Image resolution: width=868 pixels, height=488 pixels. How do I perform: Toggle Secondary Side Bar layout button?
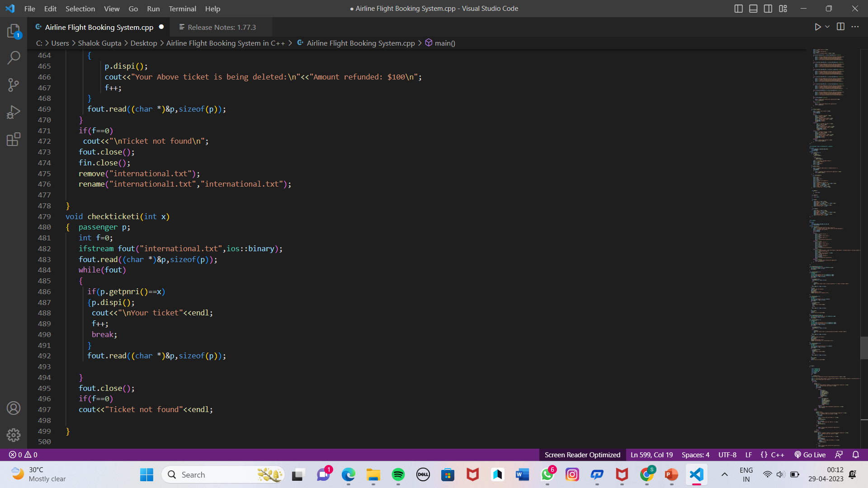pos(768,9)
